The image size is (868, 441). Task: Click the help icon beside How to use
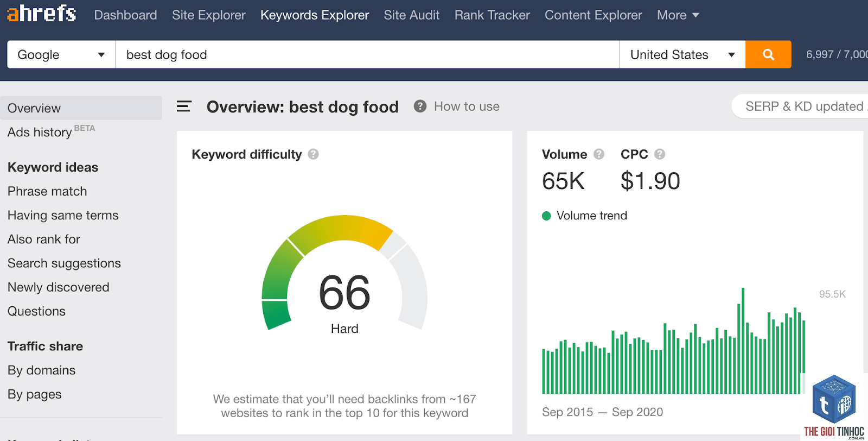(x=420, y=106)
